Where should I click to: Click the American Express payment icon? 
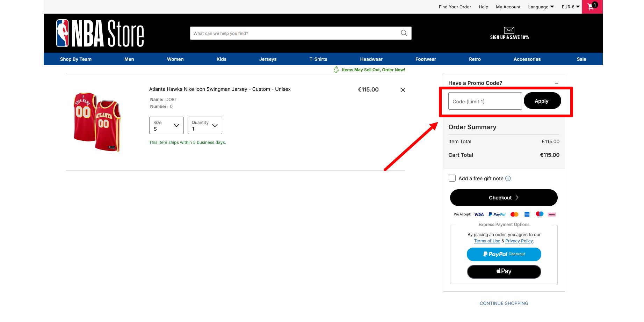pos(527,214)
